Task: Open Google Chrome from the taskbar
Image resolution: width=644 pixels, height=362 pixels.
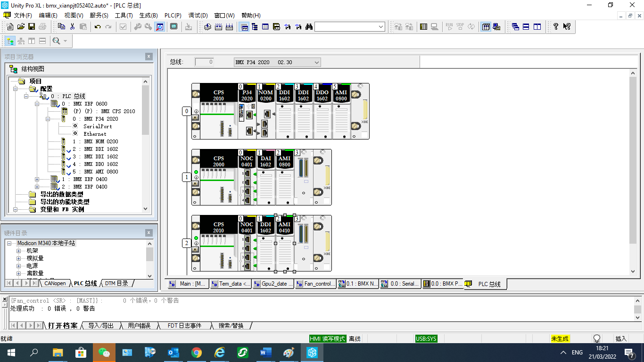Action: (196, 353)
